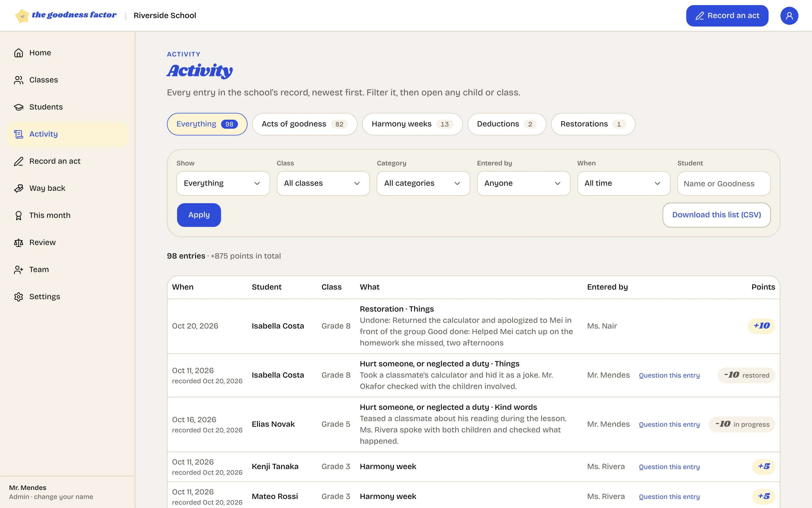Click Riverside School name in header

point(165,16)
